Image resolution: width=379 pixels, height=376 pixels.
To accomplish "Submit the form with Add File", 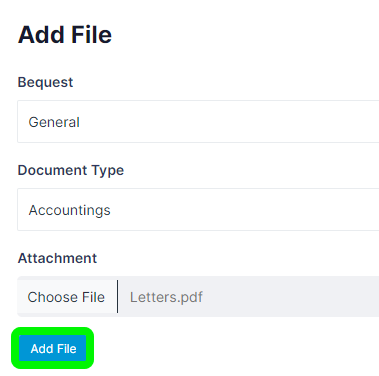I will tap(53, 348).
